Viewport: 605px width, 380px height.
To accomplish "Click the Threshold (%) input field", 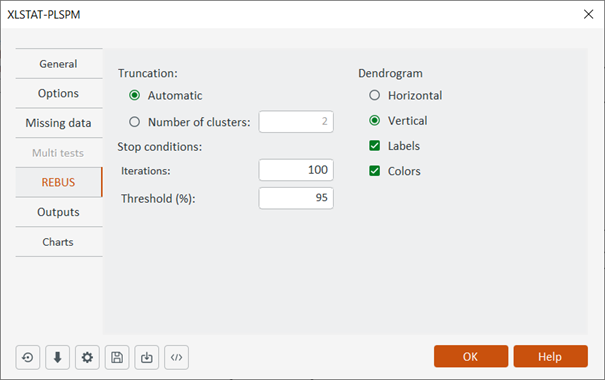I will [x=296, y=198].
